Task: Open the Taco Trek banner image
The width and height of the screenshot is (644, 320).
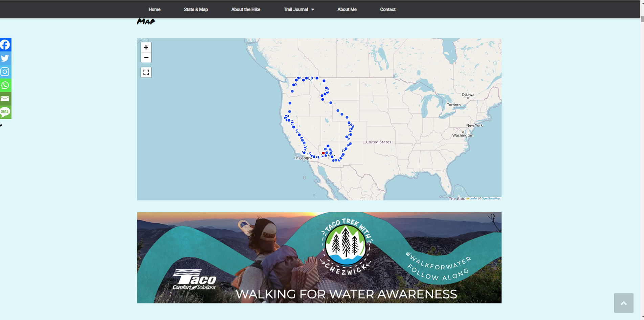Action: click(x=319, y=258)
